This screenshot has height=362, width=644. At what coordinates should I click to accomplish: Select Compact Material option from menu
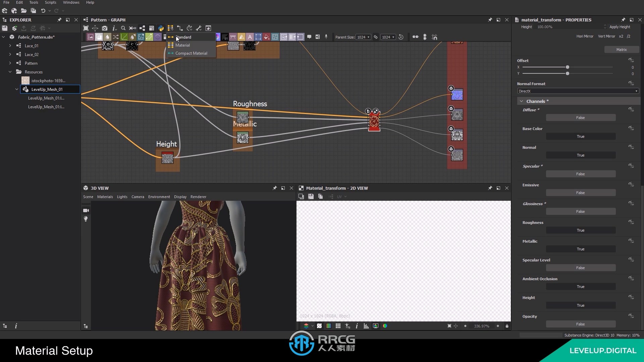pos(191,53)
